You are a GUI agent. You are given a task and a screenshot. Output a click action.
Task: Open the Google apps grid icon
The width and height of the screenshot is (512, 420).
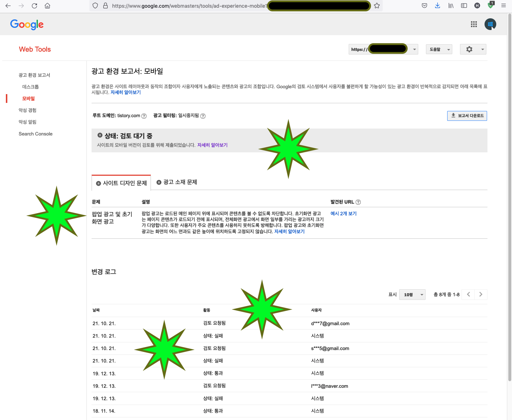coord(474,24)
